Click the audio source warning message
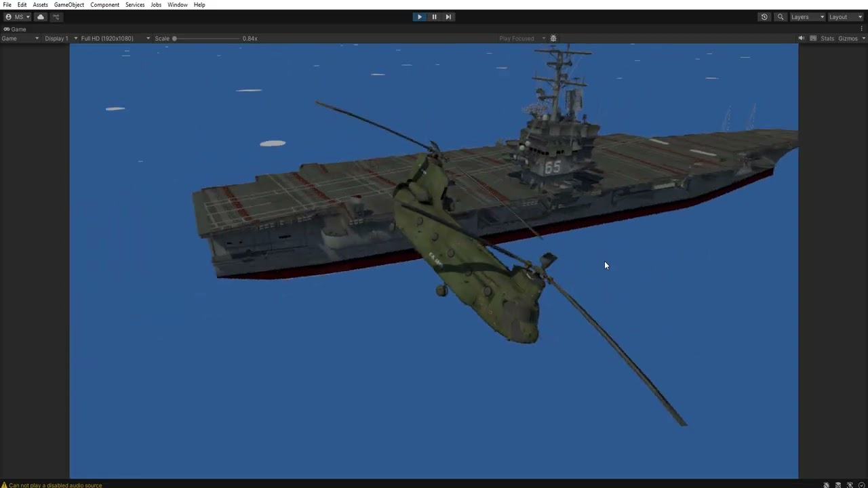 pos(56,485)
